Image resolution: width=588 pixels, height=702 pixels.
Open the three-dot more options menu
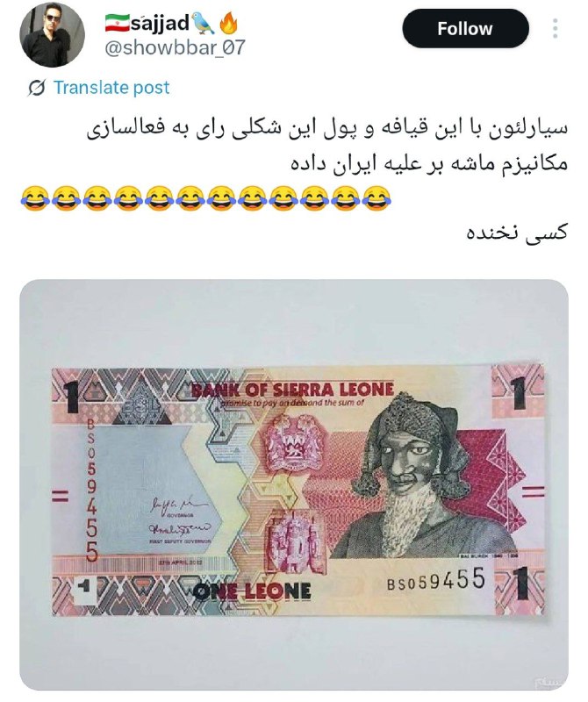click(x=556, y=29)
